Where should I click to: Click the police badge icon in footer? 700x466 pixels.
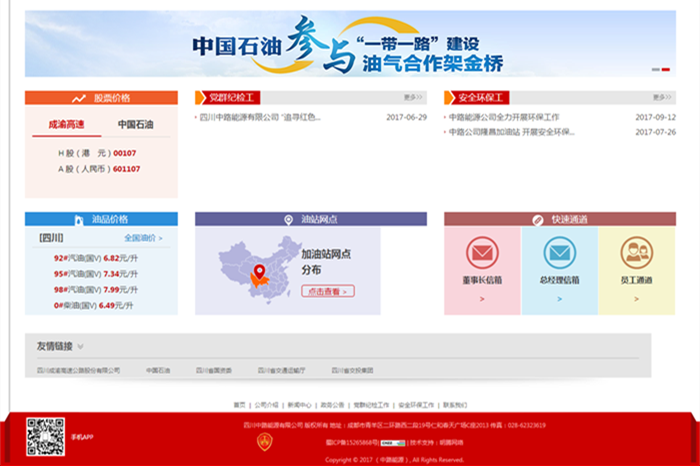tap(265, 440)
